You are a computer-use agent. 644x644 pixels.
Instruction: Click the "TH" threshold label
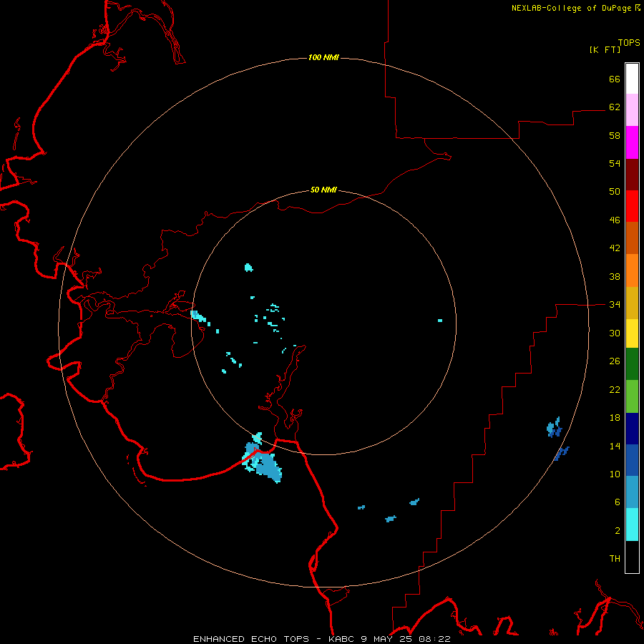click(x=615, y=559)
